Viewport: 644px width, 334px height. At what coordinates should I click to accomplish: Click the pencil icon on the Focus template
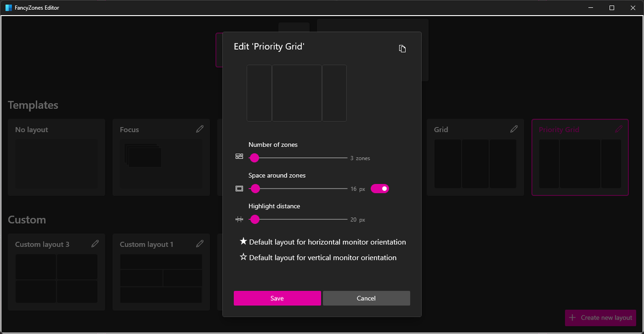coord(200,129)
